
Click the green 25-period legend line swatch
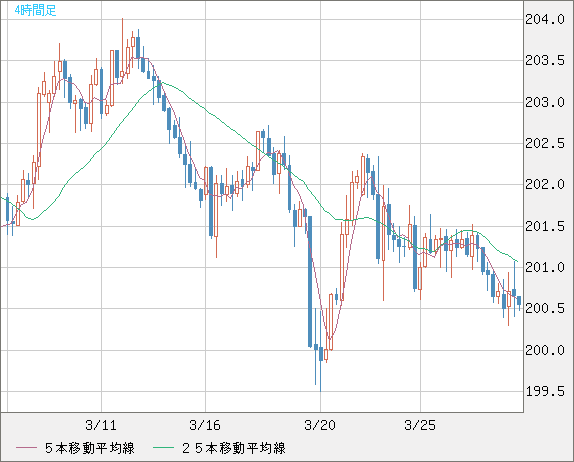[163, 448]
